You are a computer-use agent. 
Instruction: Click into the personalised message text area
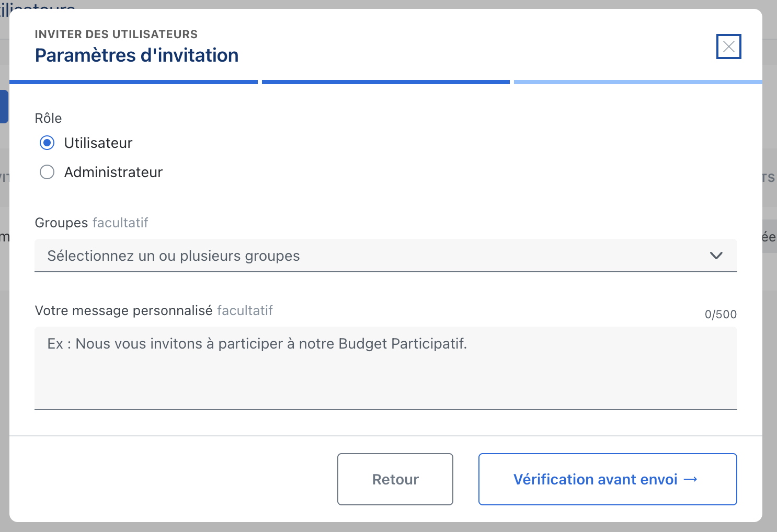point(385,368)
